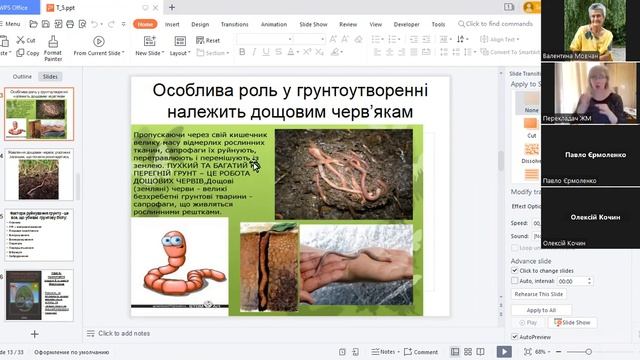Click the zoom slider handle
The width and height of the screenshot is (640, 360).
(588, 351)
